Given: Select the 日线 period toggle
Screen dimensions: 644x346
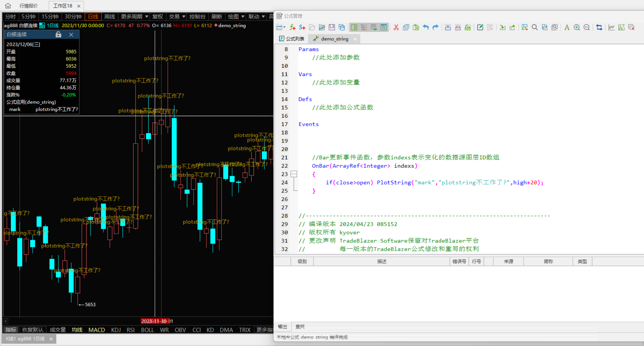Looking at the screenshot, I should pyautogui.click(x=93, y=17).
